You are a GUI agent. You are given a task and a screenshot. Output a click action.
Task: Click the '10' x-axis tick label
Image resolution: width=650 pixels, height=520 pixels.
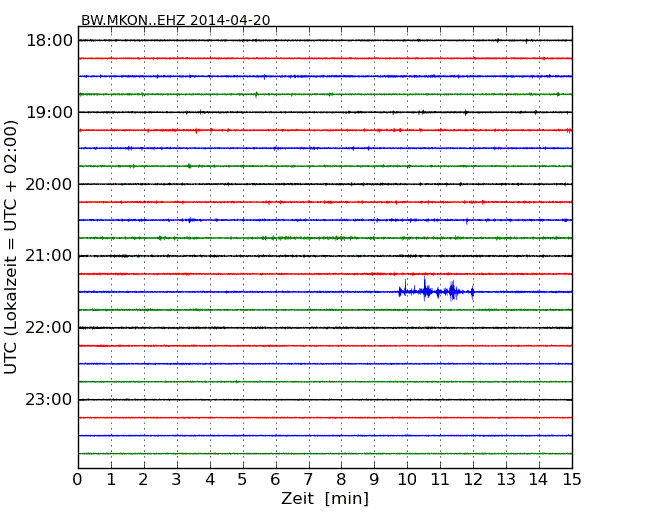407,479
